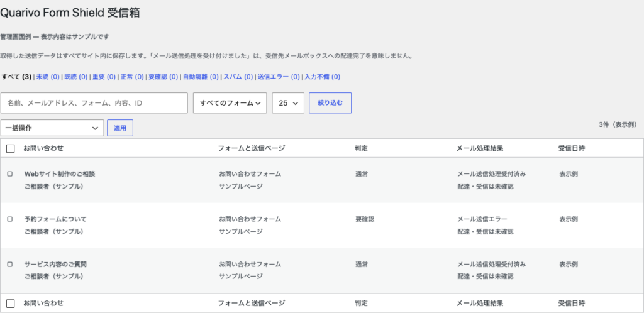Screen dimensions: 644x313
Task: Click the Quarivo Form Shield 受信箱 heading
Action: coord(70,13)
